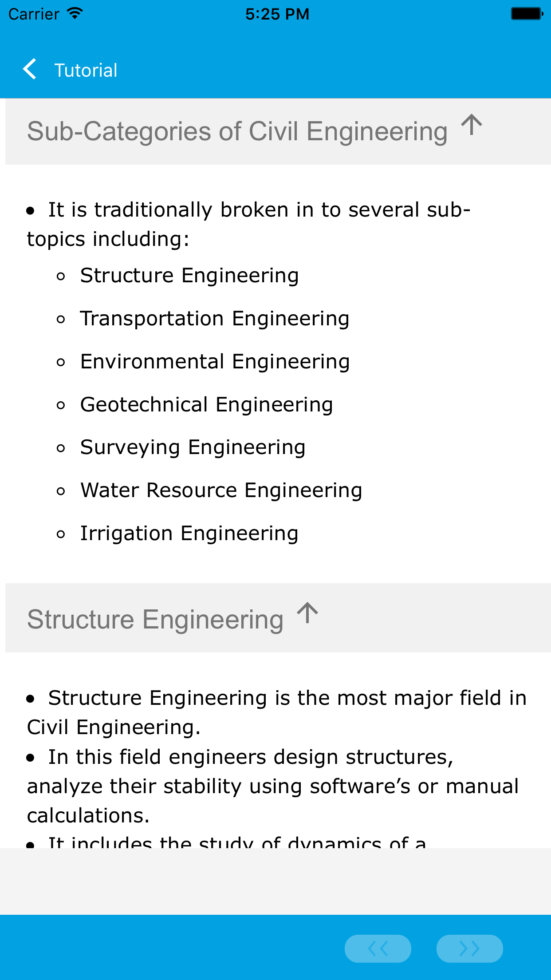Click the up arrow beside Structure Engineering heading
This screenshot has width=551, height=980.
click(307, 613)
